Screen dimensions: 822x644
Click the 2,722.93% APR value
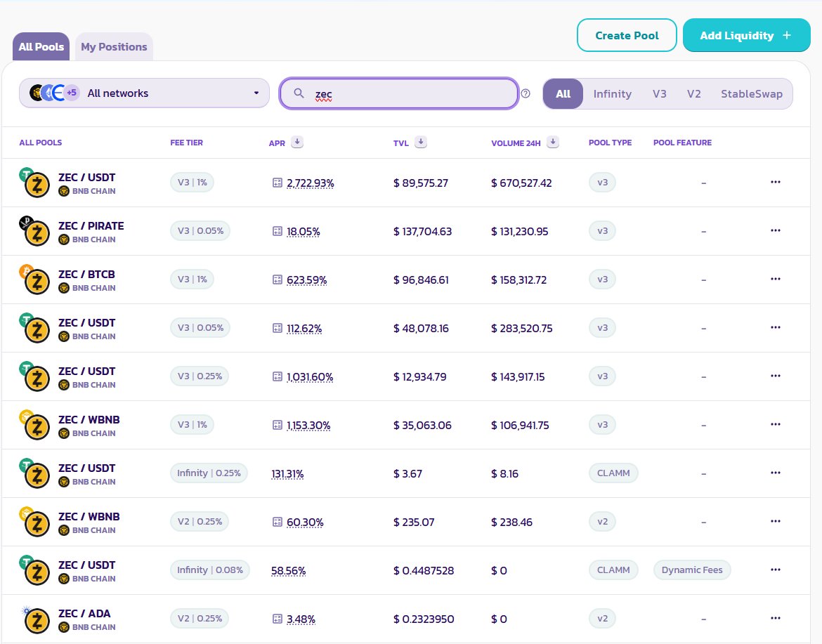click(x=311, y=183)
